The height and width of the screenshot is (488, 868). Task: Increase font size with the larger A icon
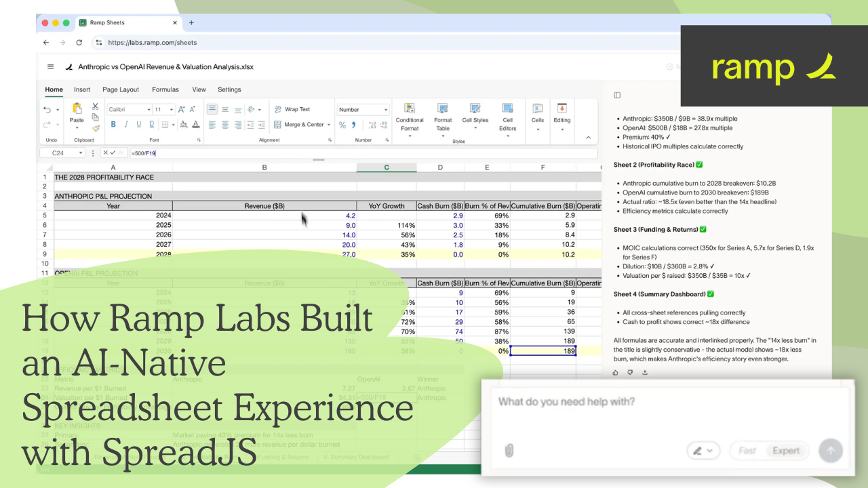[x=182, y=109]
